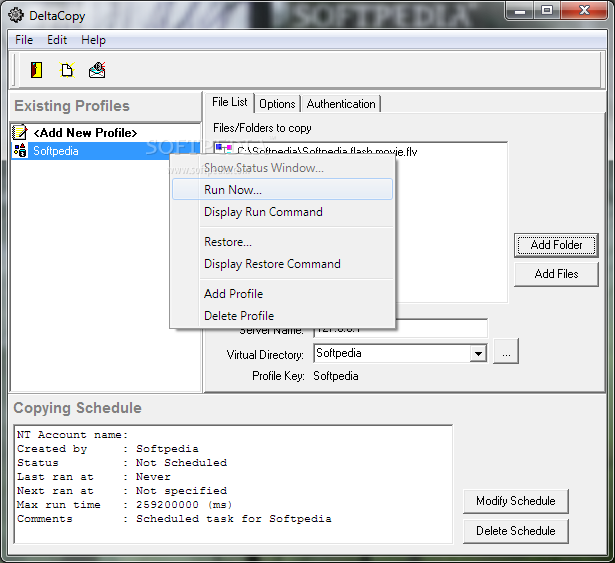Select the Softpedia flash movie.flv file entry
Viewport: 615px width, 563px height.
click(327, 151)
